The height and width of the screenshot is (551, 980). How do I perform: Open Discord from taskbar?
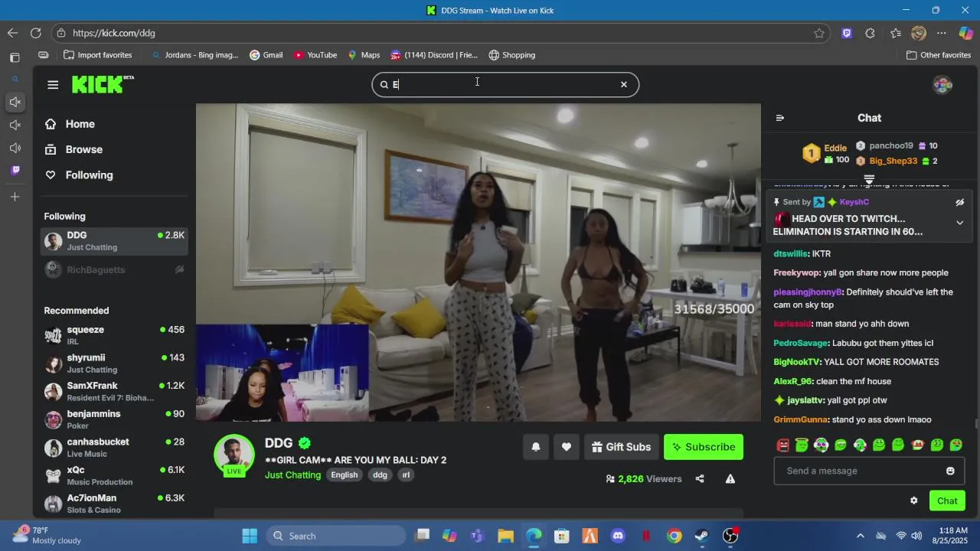[618, 536]
